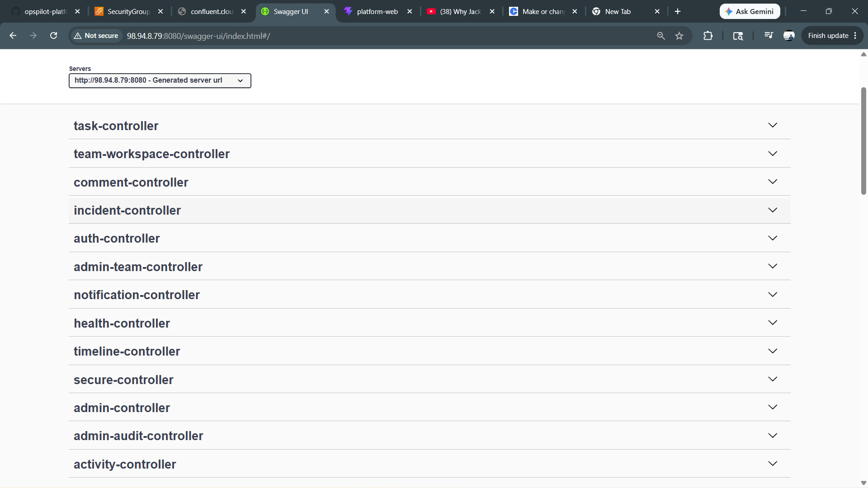Click the notification-controller heading

point(137,295)
